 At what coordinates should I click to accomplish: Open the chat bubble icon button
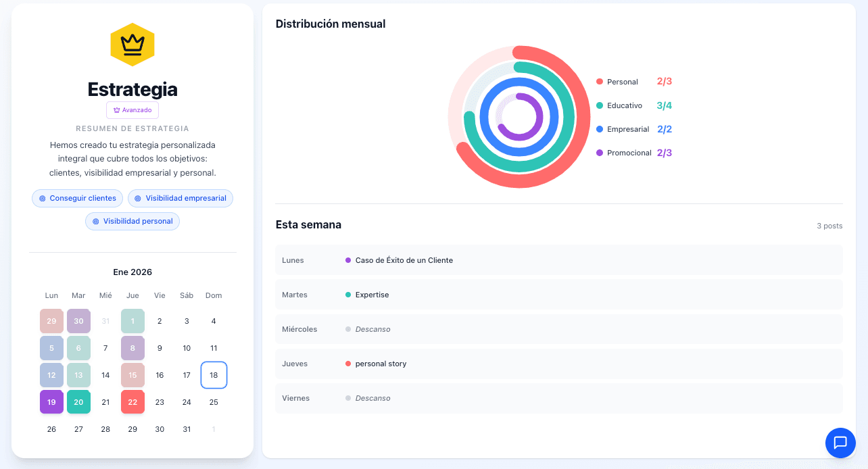[x=840, y=443]
